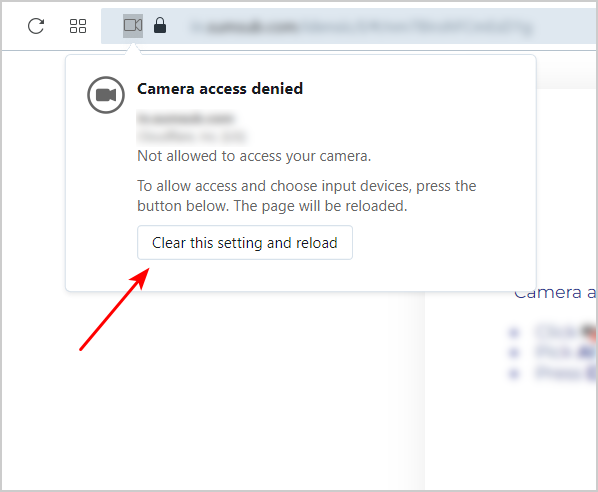The image size is (598, 492).
Task: Open site security via the padlock icon
Action: coord(160,25)
